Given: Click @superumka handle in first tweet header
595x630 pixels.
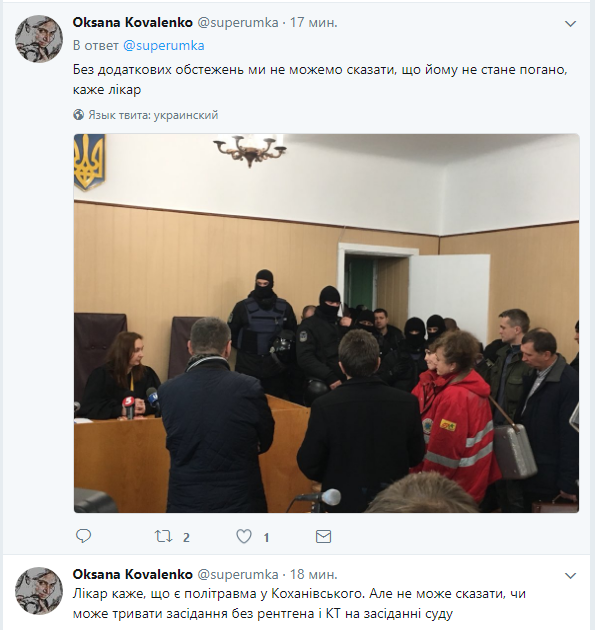Looking at the screenshot, I should click(x=238, y=22).
